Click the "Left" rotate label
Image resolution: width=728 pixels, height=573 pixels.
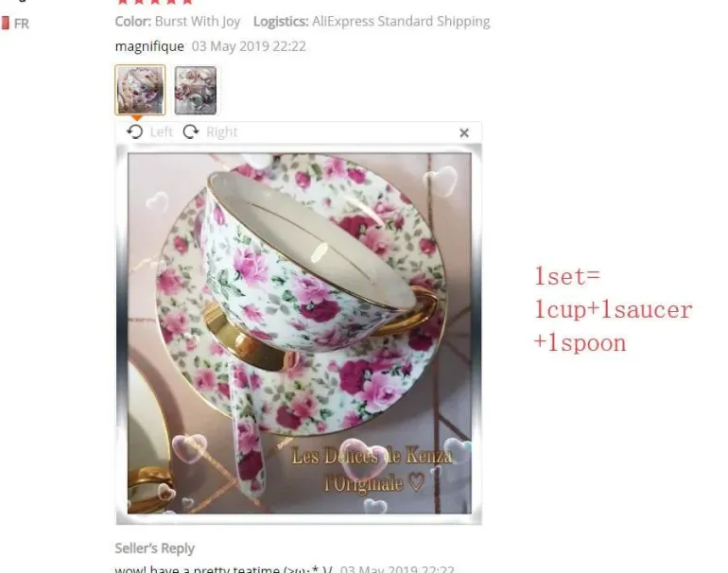(161, 132)
